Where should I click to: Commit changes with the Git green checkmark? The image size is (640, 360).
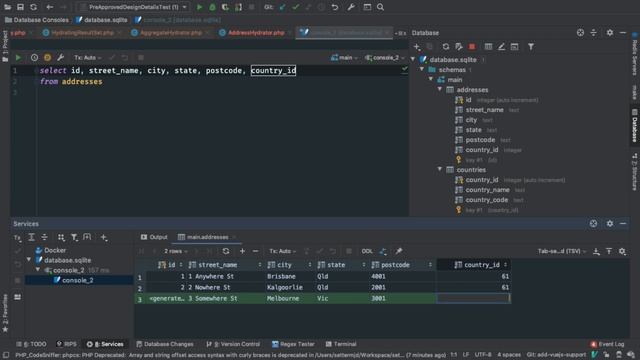(296, 7)
